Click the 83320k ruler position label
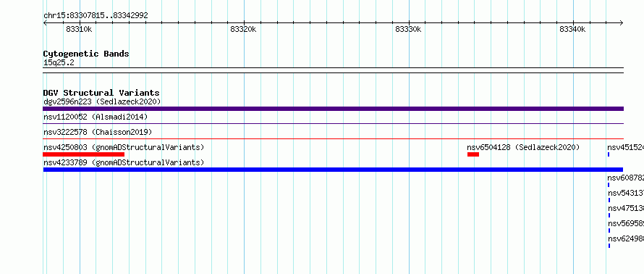The image size is (644, 274). coord(243,29)
